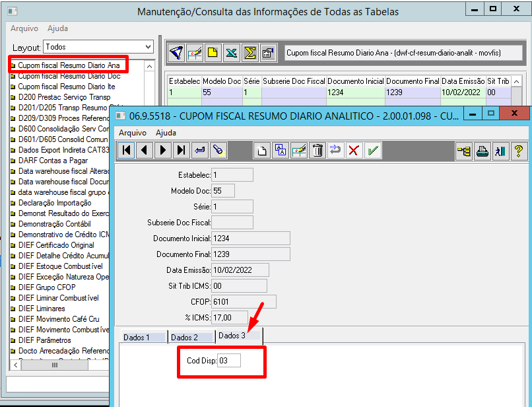Open help with yellow question mark icon
The width and height of the screenshot is (532, 407).
(x=518, y=151)
